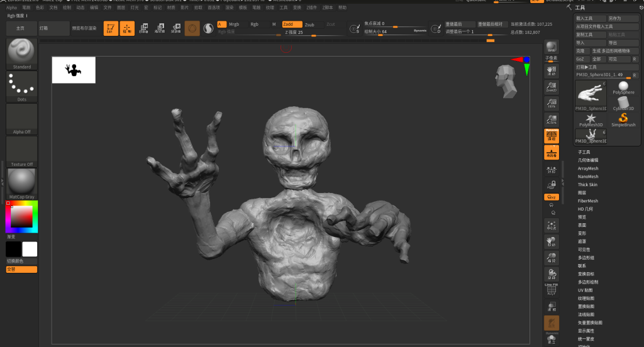The height and width of the screenshot is (347, 644).
Task: Enable the Mrgb mode
Action: point(234,25)
